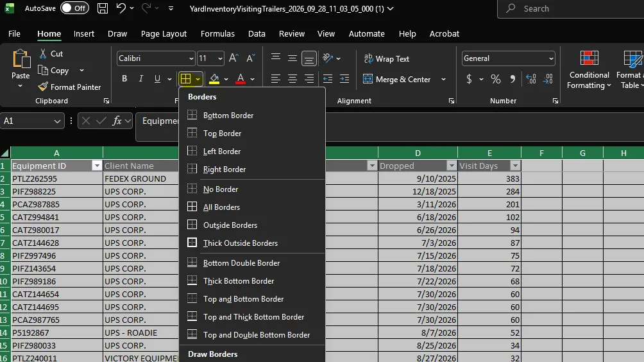Decrease font size with the smaller A
The height and width of the screenshot is (362, 644).
251,58
